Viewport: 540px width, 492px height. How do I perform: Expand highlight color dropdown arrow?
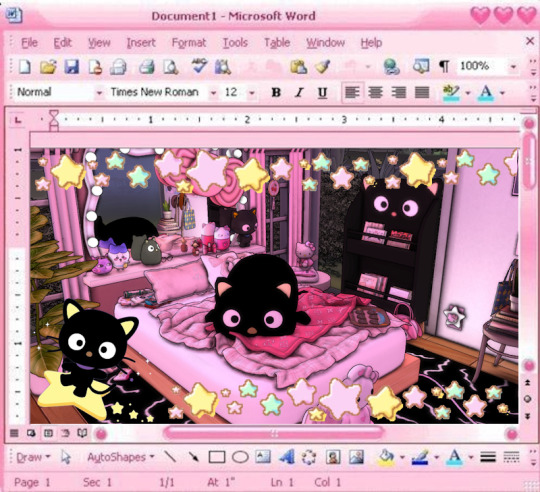click(x=468, y=93)
